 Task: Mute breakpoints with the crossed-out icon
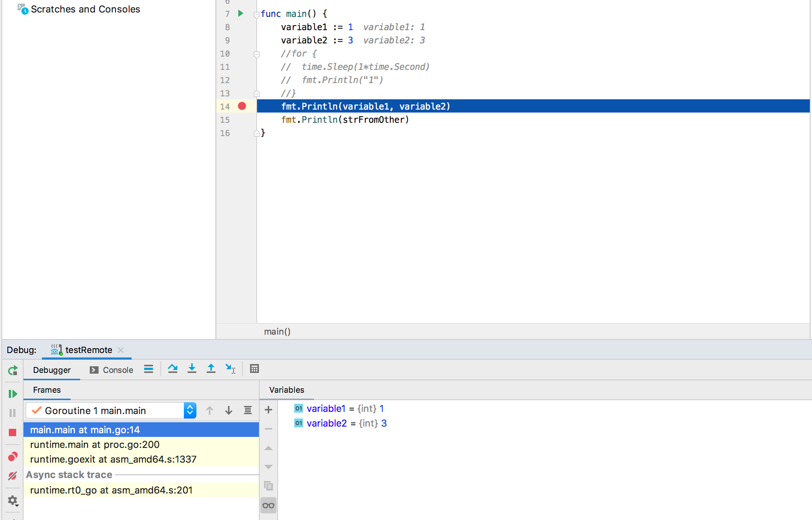[x=13, y=476]
